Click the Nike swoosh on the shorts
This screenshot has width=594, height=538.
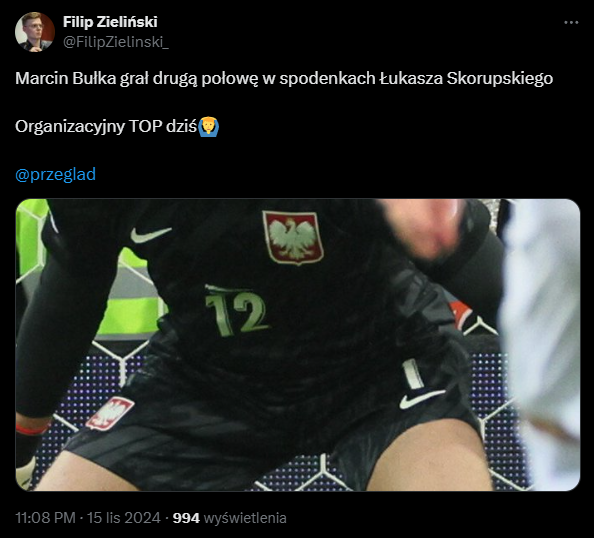pyautogui.click(x=422, y=399)
